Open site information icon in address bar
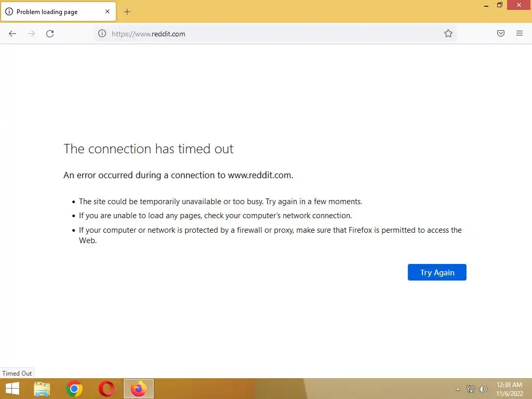This screenshot has height=399, width=532. pyautogui.click(x=102, y=33)
